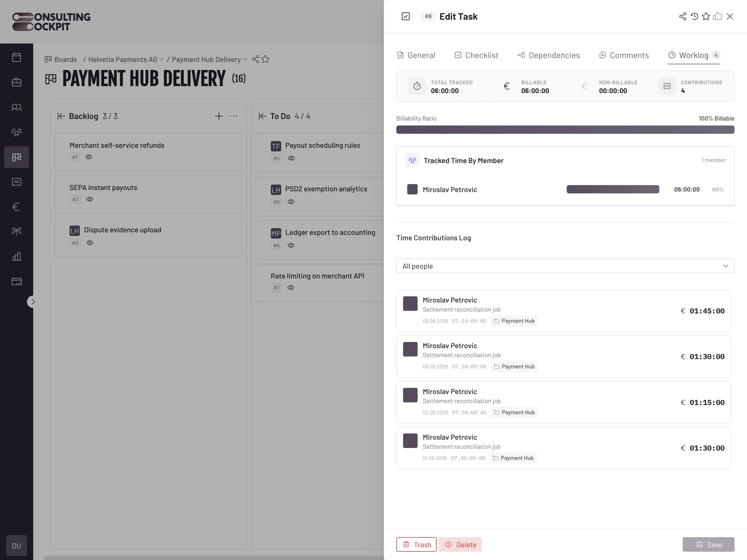Image resolution: width=747 pixels, height=560 pixels.
Task: Star the task in Edit Task header
Action: point(706,17)
